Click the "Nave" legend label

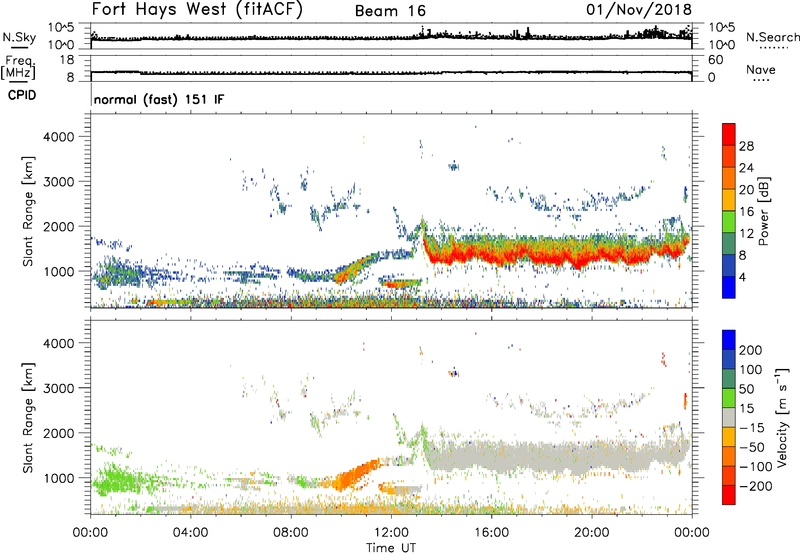(x=761, y=70)
